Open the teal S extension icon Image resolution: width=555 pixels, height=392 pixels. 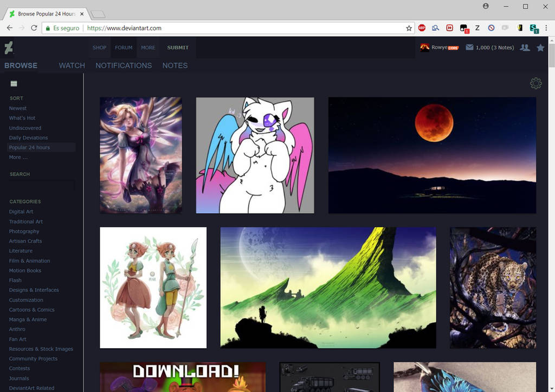coord(534,28)
